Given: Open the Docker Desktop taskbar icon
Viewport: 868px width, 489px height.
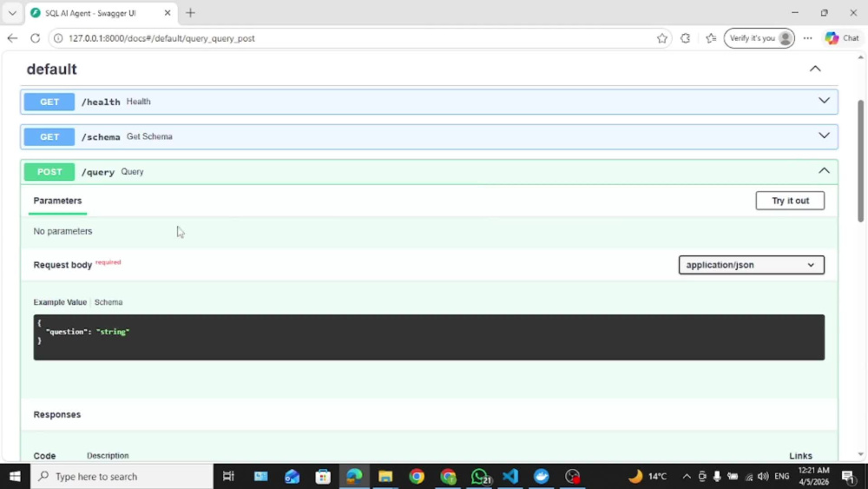Looking at the screenshot, I should [541, 476].
